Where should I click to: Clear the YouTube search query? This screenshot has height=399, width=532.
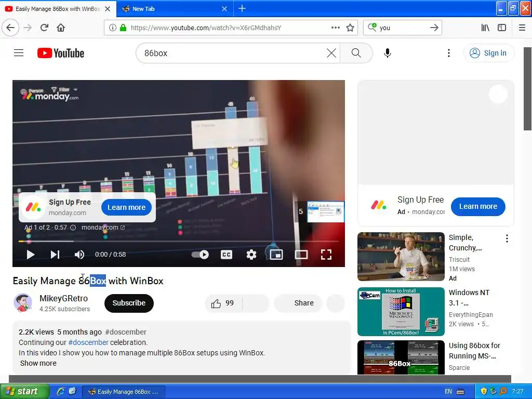point(331,54)
